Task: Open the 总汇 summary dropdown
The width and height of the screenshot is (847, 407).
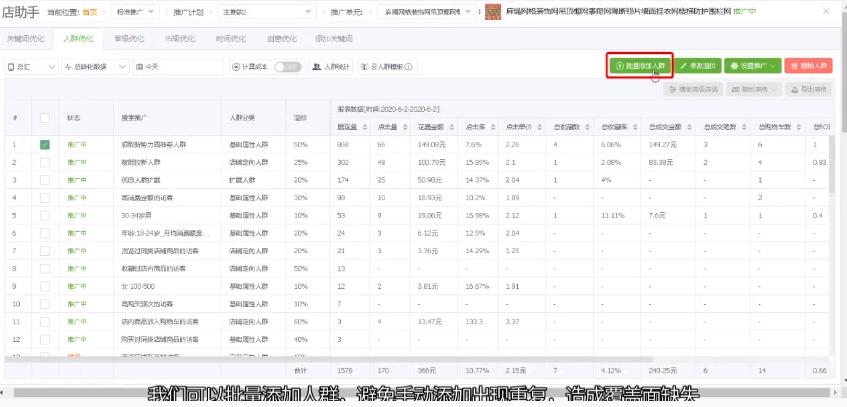Action: pos(31,67)
